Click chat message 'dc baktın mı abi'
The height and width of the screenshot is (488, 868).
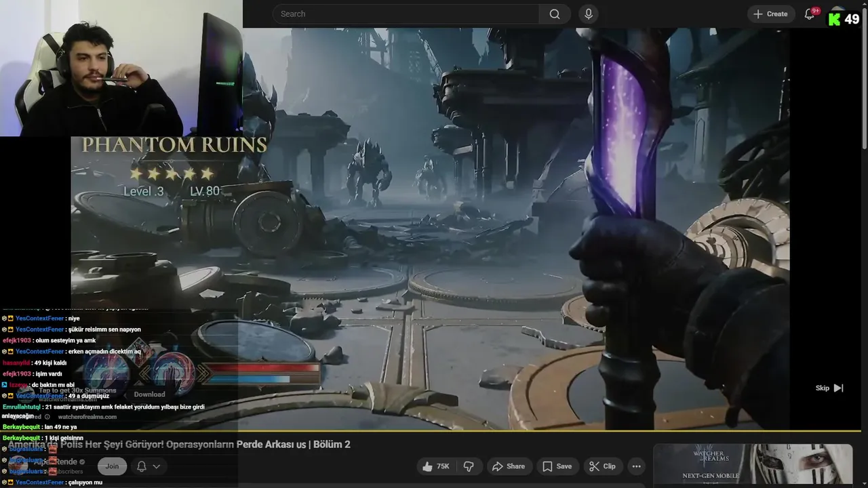click(x=53, y=385)
